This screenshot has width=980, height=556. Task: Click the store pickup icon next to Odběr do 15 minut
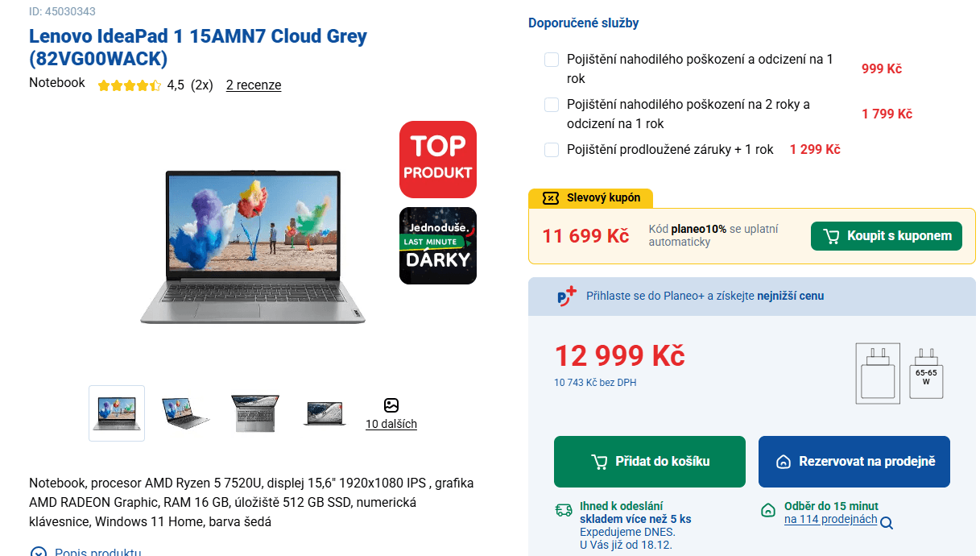click(768, 509)
